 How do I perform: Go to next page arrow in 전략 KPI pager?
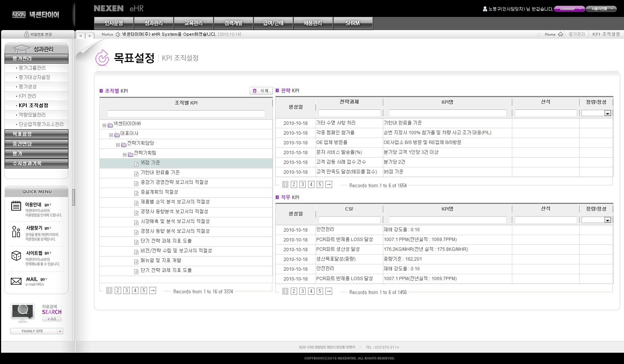click(329, 184)
